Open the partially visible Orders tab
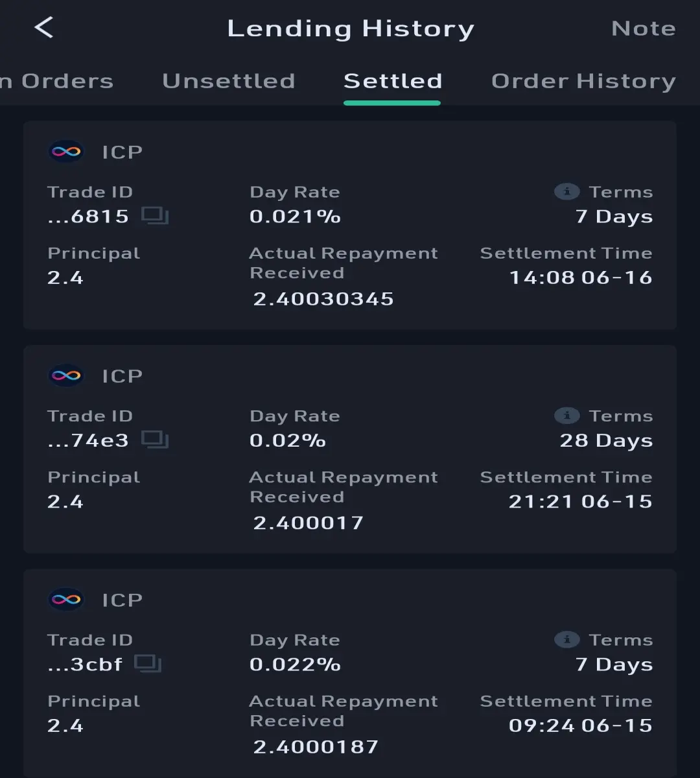Viewport: 700px width, 778px height. point(56,81)
